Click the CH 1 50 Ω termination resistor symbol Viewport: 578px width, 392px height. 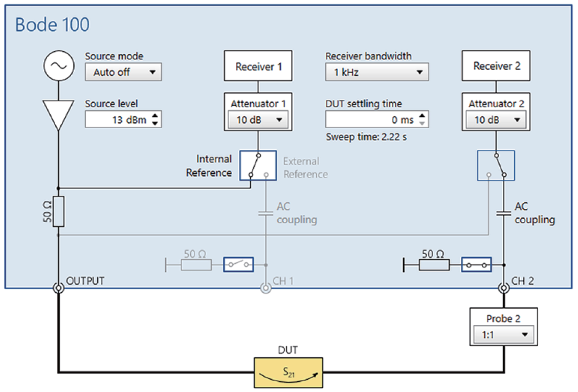click(196, 265)
